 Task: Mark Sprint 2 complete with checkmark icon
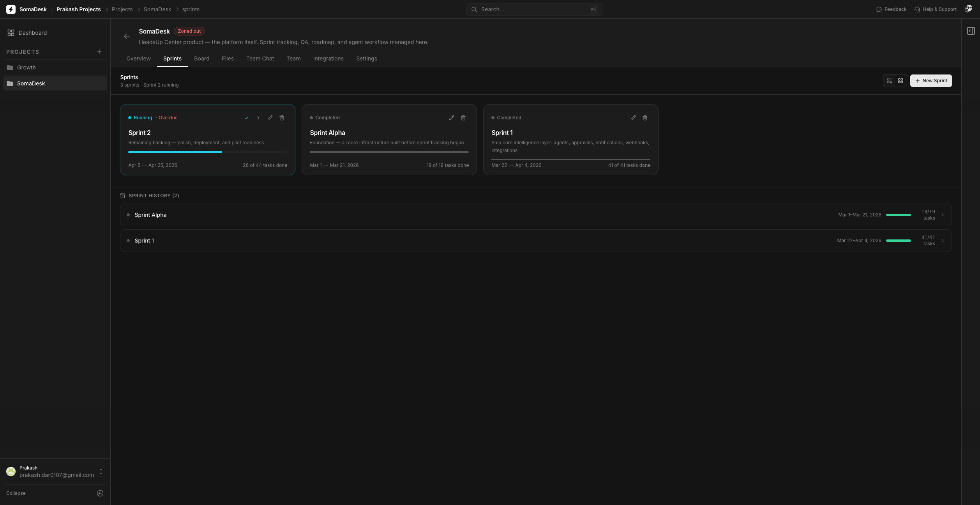247,118
